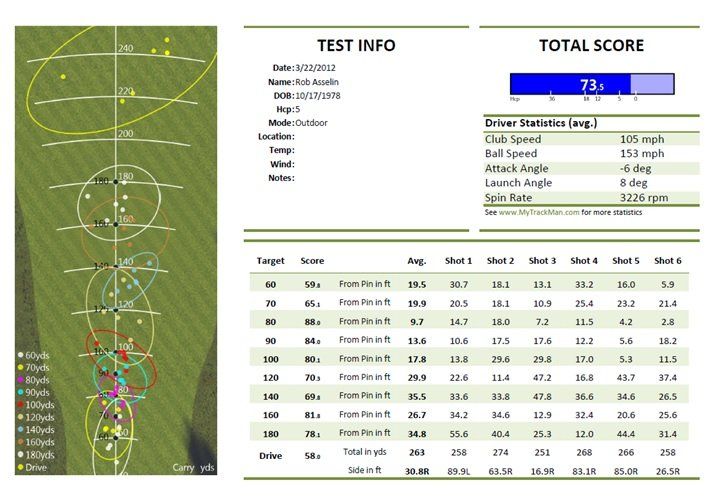Click the 240 yard distance marker

126,48
